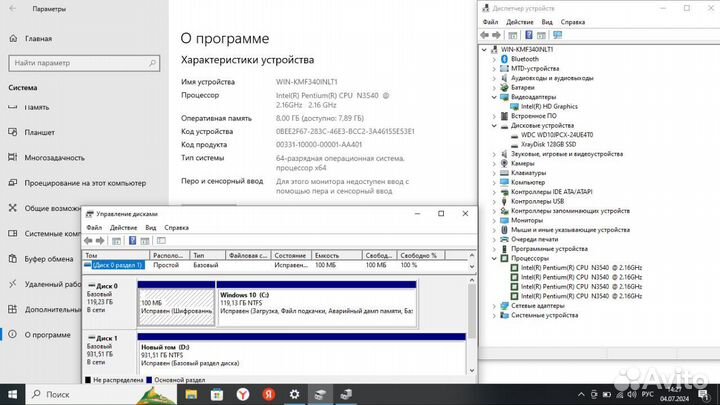Launch Yandex Browser from the taskbar
The width and height of the screenshot is (720, 405).
pos(243,394)
